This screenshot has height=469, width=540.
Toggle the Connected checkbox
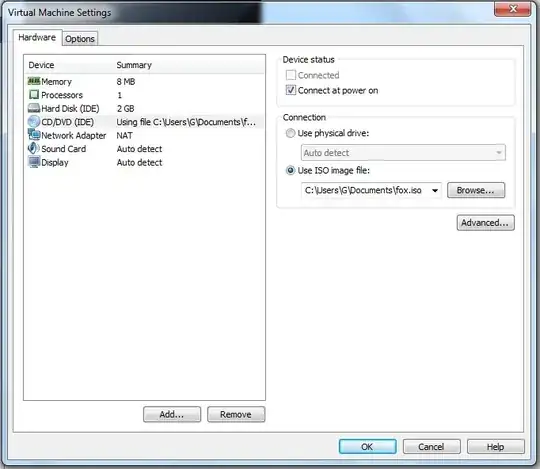click(291, 75)
